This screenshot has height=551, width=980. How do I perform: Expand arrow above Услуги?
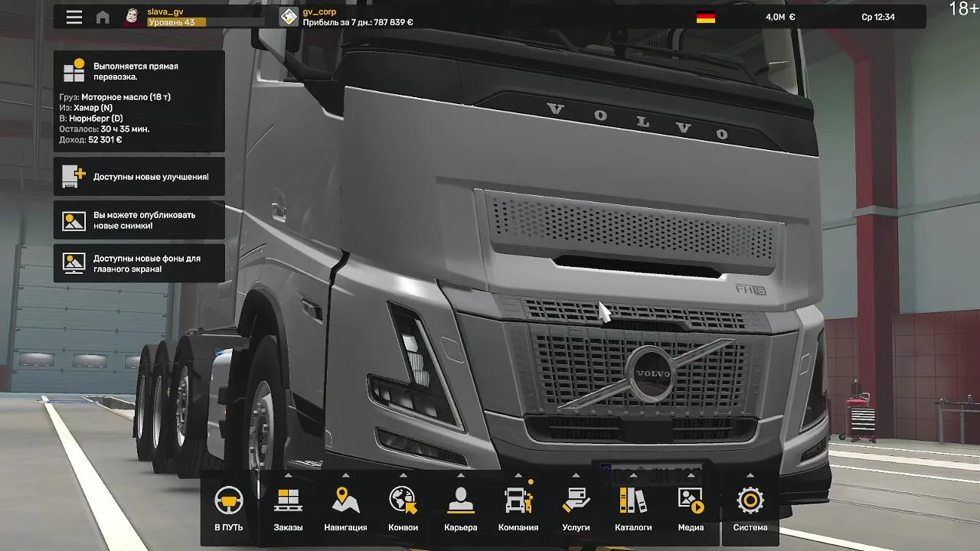pyautogui.click(x=576, y=475)
